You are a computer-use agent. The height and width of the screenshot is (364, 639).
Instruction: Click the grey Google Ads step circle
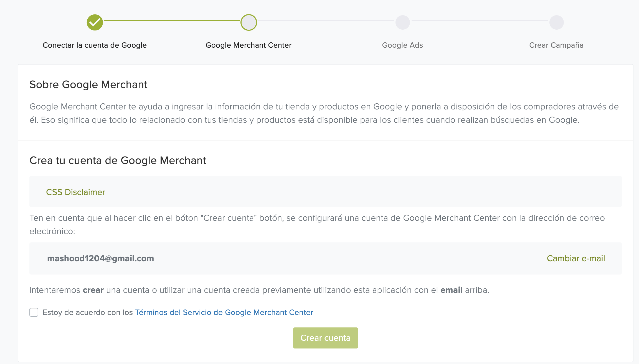(x=402, y=22)
